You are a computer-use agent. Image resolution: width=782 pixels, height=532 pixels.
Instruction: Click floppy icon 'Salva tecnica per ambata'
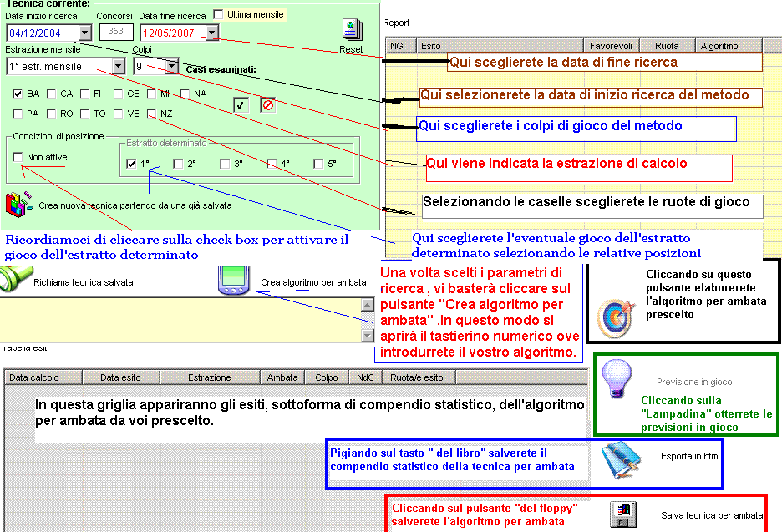point(620,513)
